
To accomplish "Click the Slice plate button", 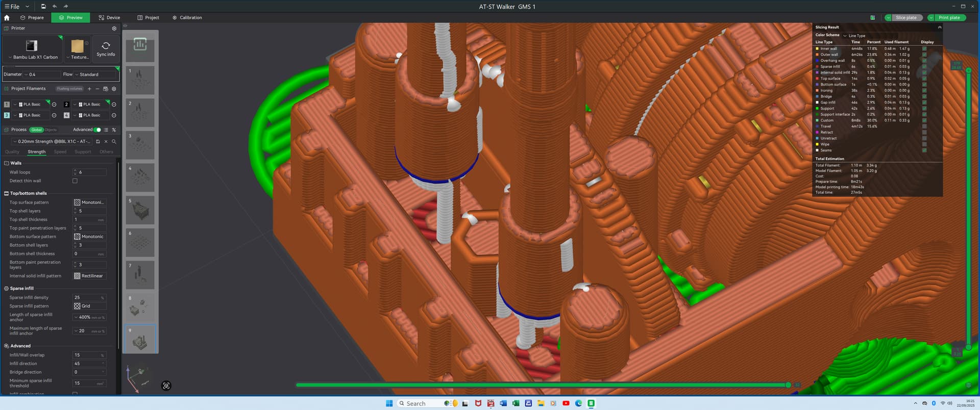I will point(906,18).
